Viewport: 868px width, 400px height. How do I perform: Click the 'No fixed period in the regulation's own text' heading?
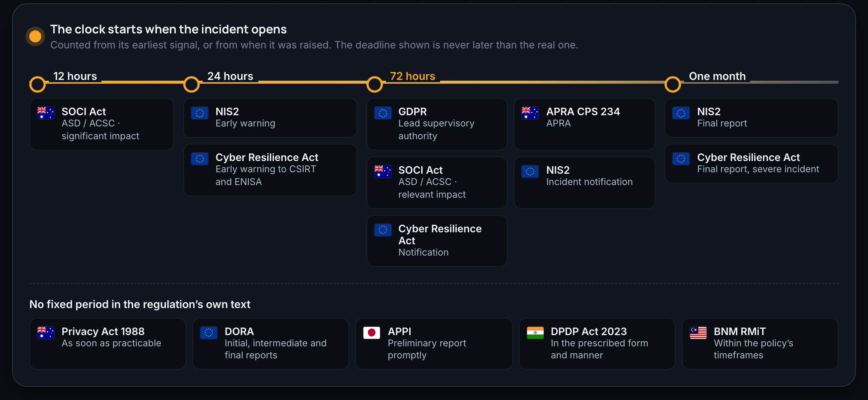[x=140, y=304]
